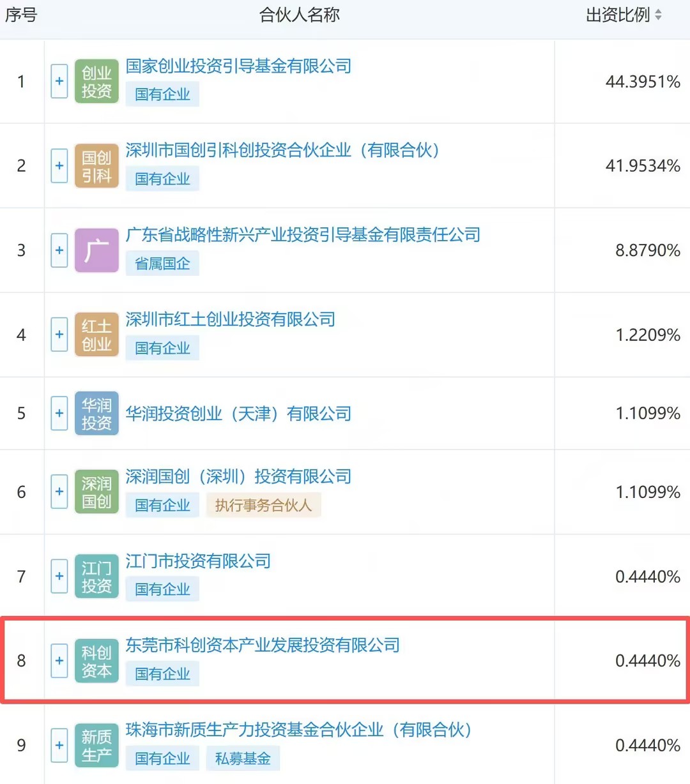Open 东莞市科创资本产业发展投资有限公司 link

click(x=263, y=645)
